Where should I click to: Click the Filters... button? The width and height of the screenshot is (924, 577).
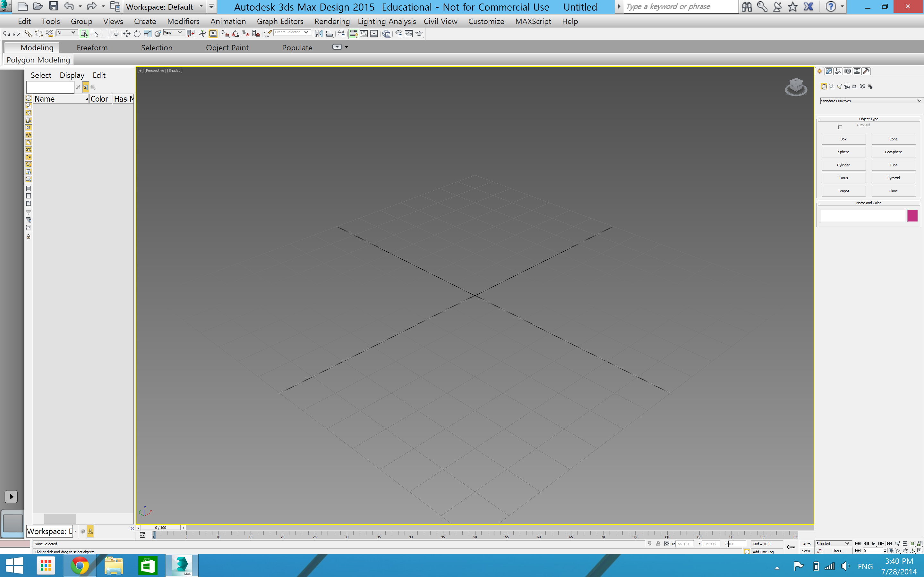click(838, 551)
